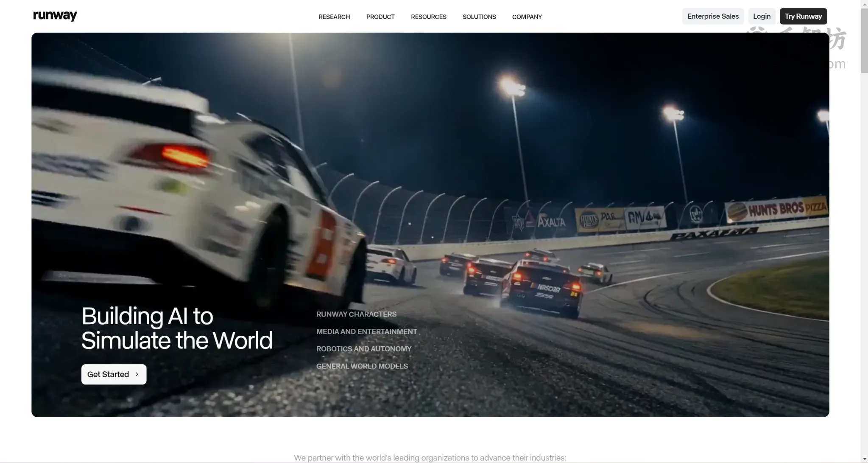Viewport: 868px width, 463px height.
Task: Click the scrollbar up arrow
Action: click(864, 4)
